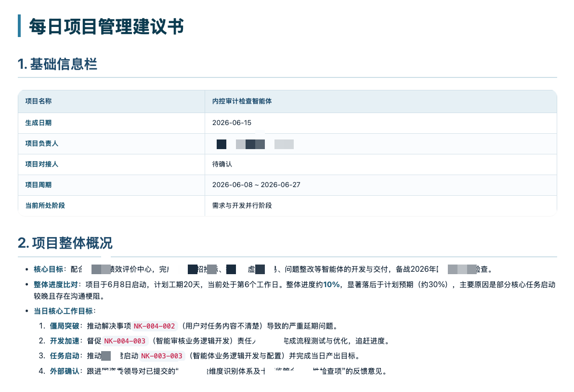Select the 生成日期 row label

(38, 123)
